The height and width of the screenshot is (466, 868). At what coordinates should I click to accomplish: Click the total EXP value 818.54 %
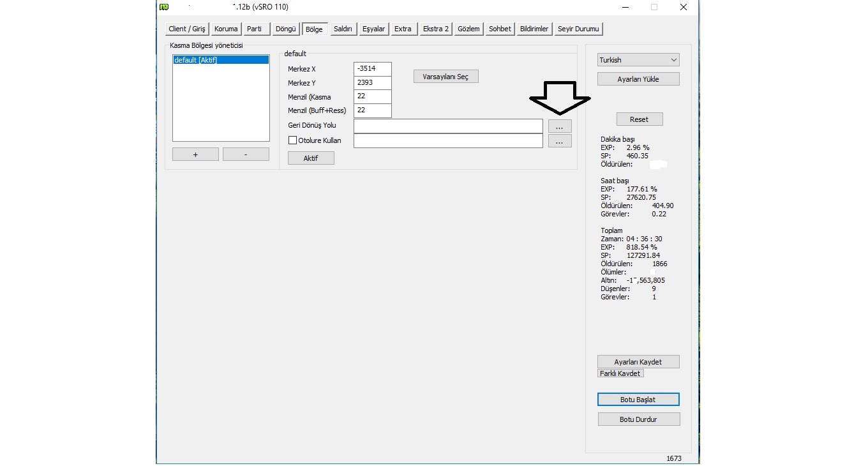641,248
